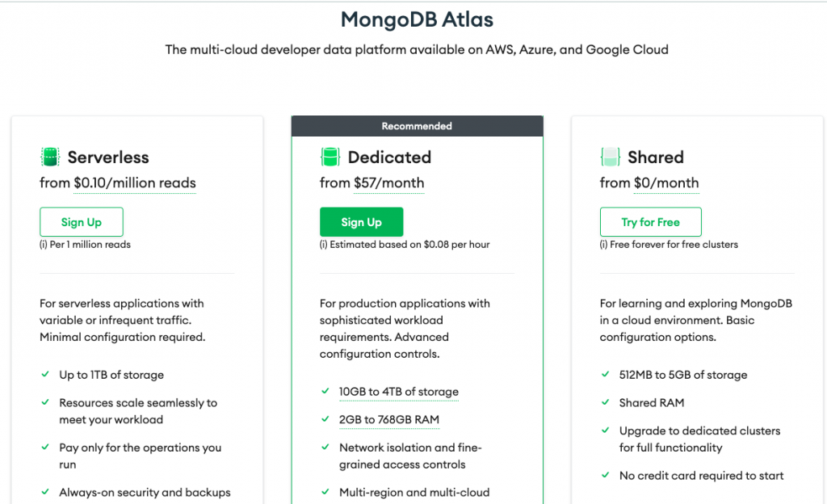This screenshot has width=827, height=504.
Task: Click checkmark beside 10GB to 4TB storage
Action: tap(325, 391)
